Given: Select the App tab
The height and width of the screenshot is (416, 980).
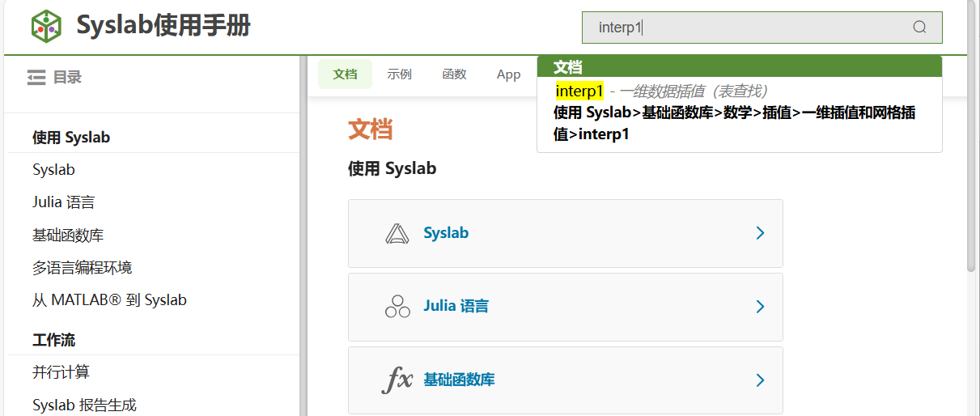Looking at the screenshot, I should point(508,74).
